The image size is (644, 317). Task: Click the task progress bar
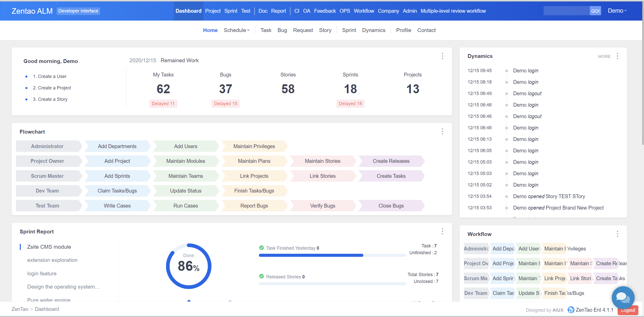point(332,255)
